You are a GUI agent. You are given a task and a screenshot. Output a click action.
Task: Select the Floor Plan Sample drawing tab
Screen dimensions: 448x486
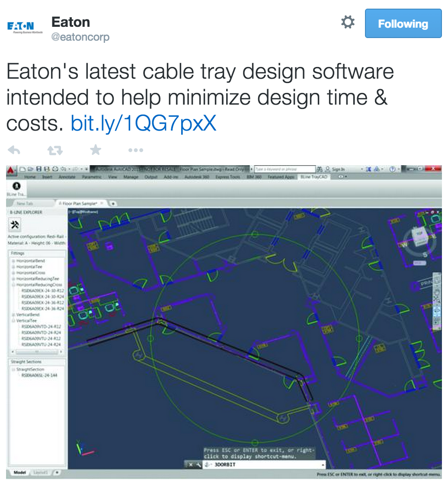point(80,203)
